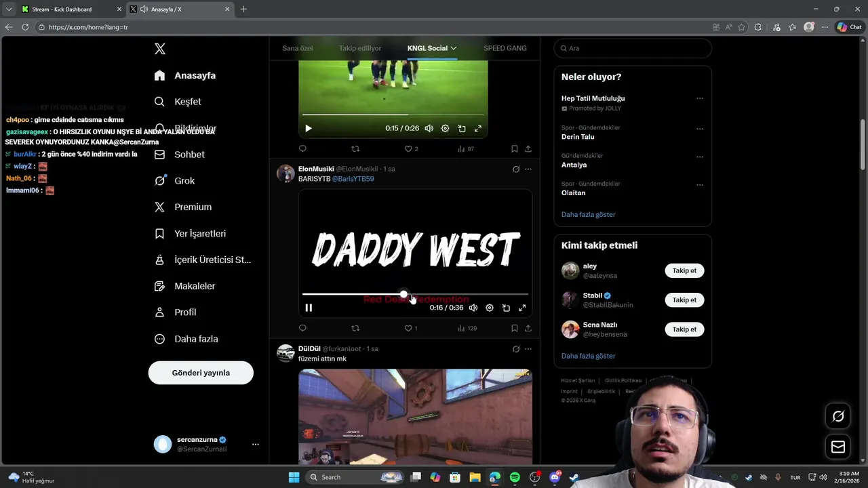Open Makaleler articles page

coord(184,286)
